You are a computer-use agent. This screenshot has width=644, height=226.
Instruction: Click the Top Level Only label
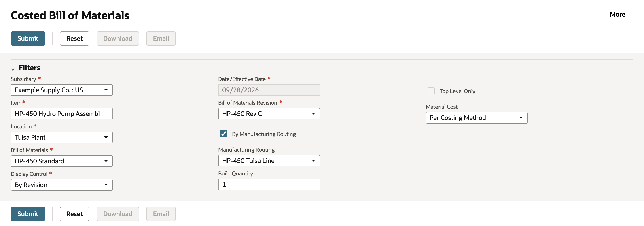point(457,91)
